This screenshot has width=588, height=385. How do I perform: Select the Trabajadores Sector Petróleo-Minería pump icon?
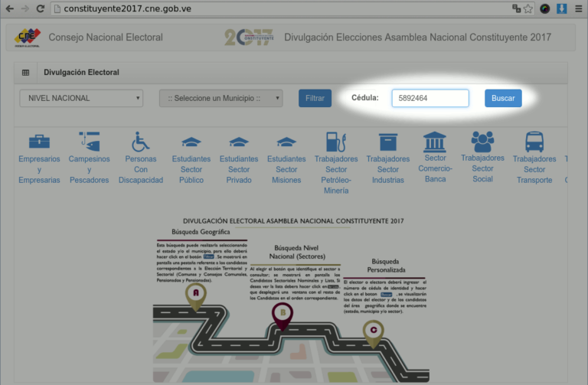click(336, 142)
